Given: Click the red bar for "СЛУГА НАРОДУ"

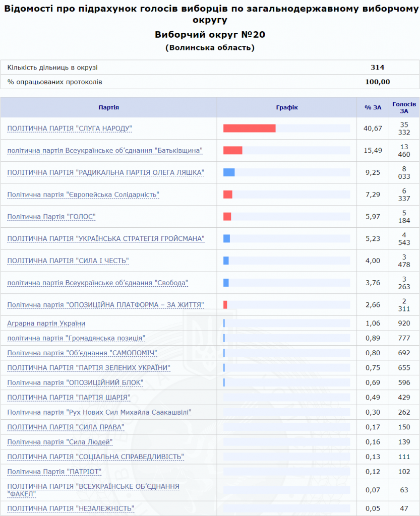Looking at the screenshot, I should coord(249,128).
